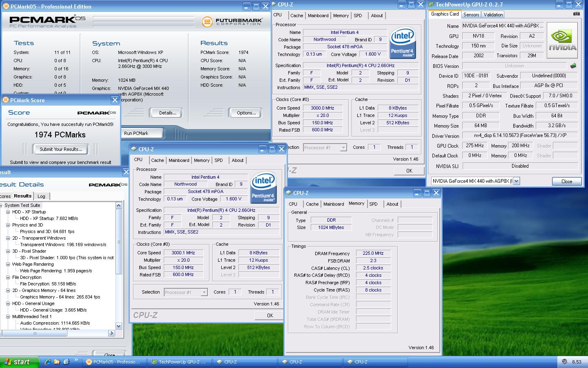Open the Start menu
This screenshot has height=368, width=588.
click(x=20, y=362)
